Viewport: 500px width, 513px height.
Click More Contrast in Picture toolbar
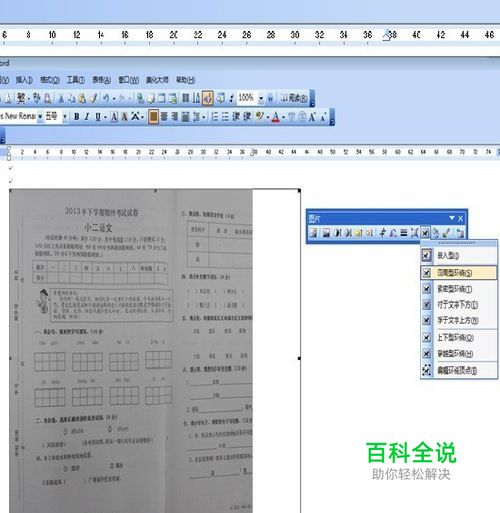[x=337, y=233]
